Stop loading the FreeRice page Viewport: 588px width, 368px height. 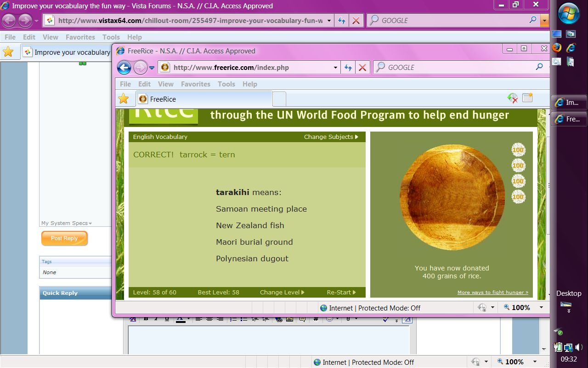coord(362,68)
